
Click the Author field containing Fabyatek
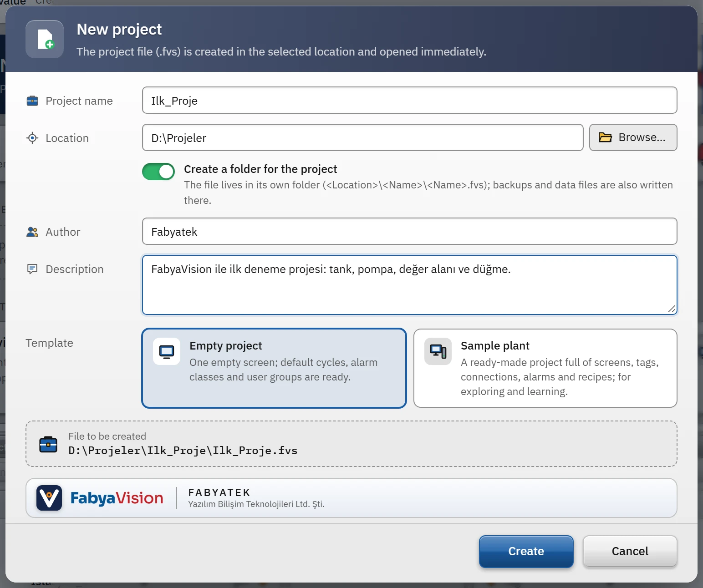(x=410, y=231)
